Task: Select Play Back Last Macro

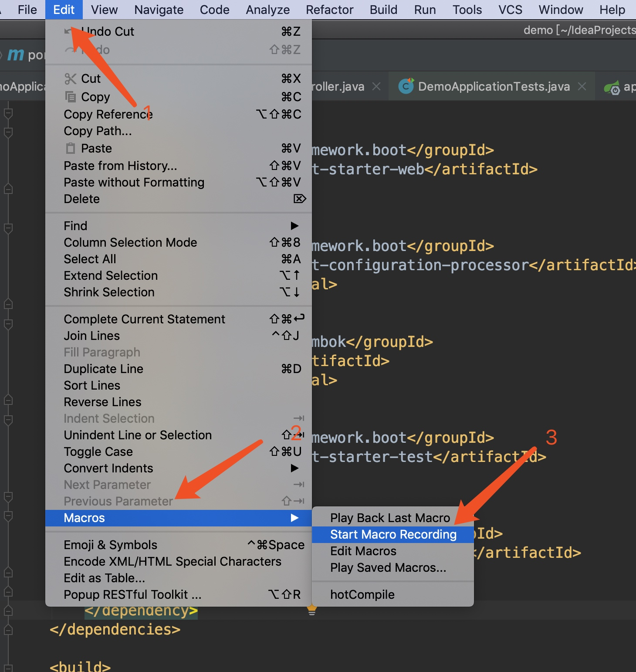Action: click(x=393, y=518)
